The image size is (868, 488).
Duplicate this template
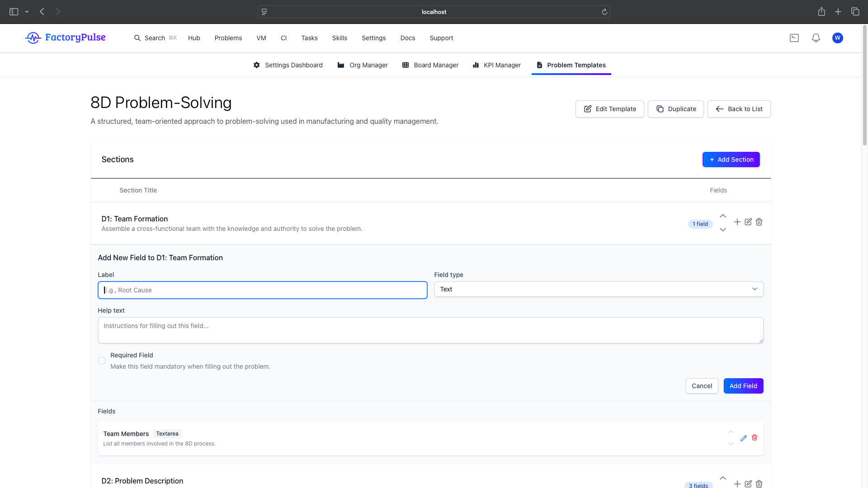tap(676, 109)
